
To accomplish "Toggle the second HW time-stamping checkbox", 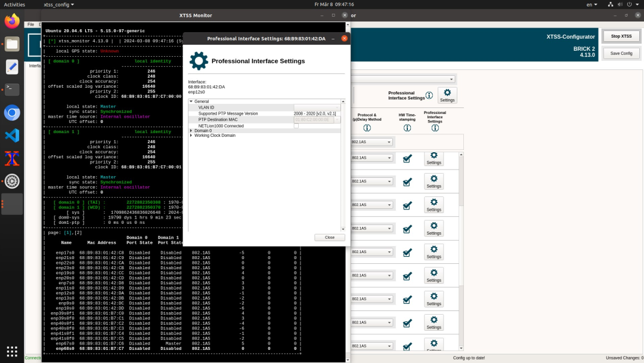I will [x=407, y=182].
